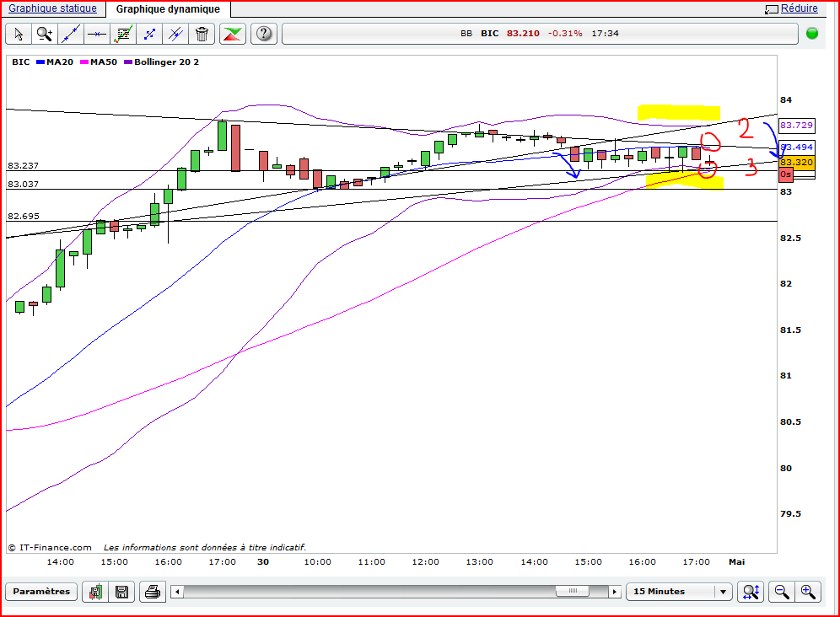This screenshot has width=840, height=617.
Task: Open the indicators and comments tool
Action: pyautogui.click(x=123, y=34)
